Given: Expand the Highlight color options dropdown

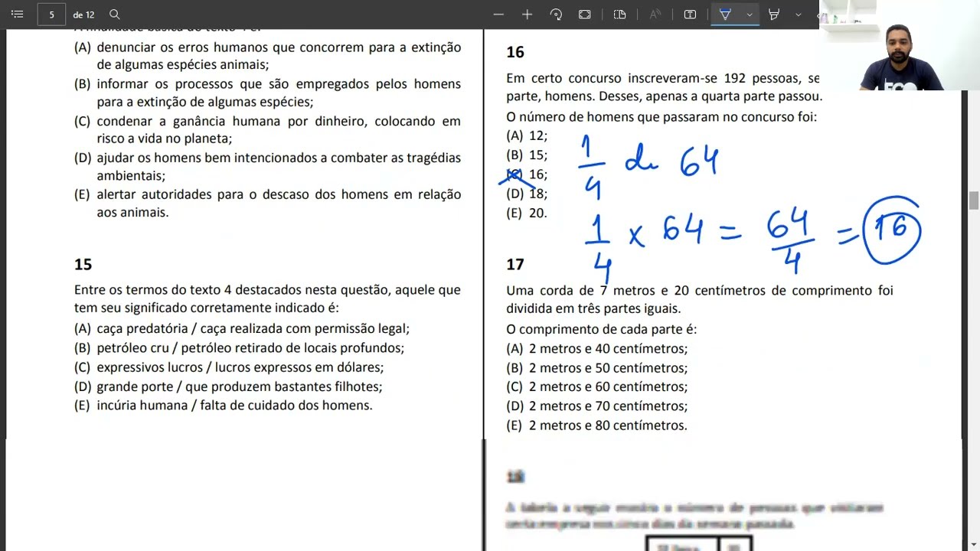Looking at the screenshot, I should (799, 15).
